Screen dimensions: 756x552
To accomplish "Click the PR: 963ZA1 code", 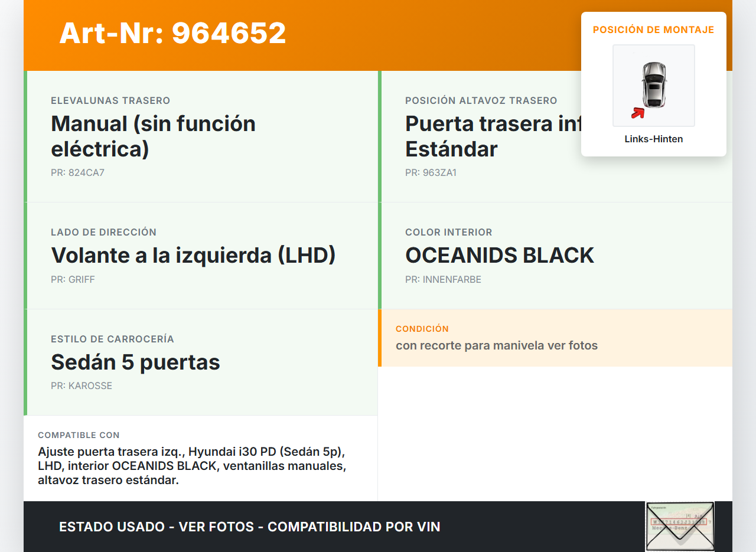I will coord(431,173).
